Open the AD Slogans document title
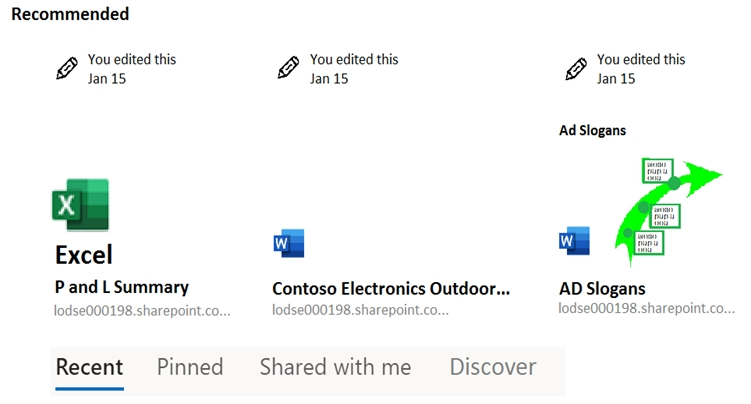 (602, 289)
